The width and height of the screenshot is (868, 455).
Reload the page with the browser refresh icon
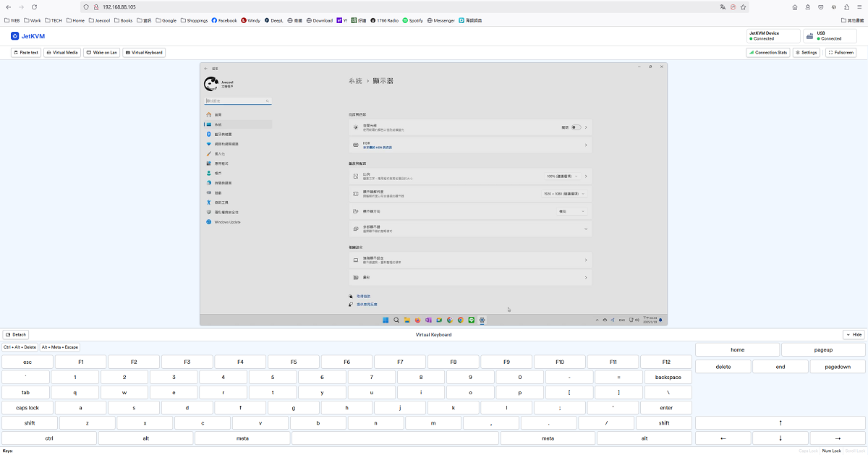pos(33,7)
